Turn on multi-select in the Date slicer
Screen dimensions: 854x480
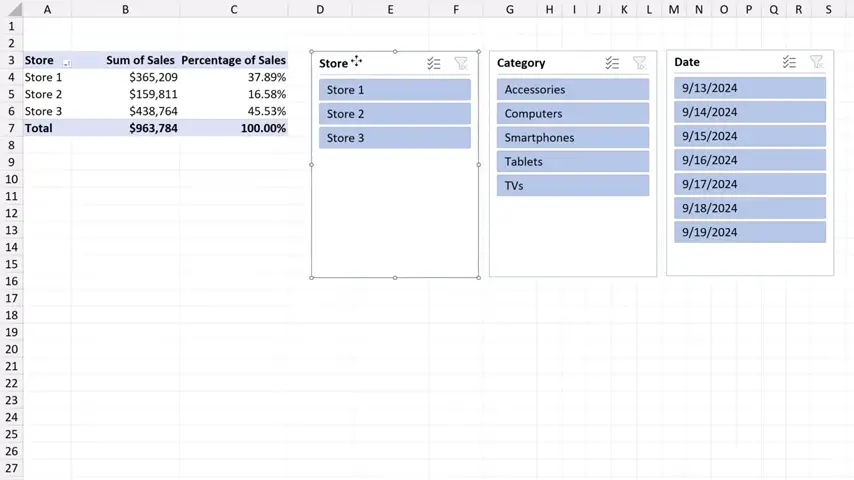(x=789, y=62)
